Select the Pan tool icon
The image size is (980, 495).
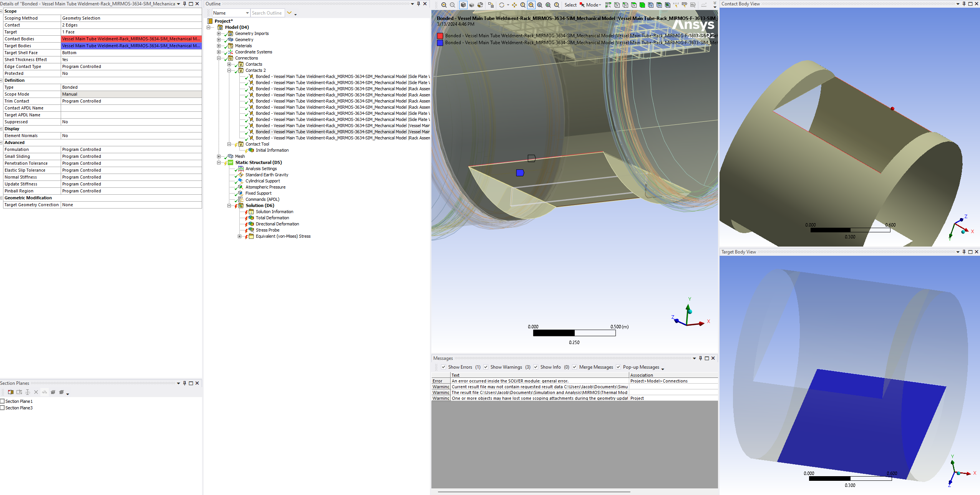[x=514, y=5]
